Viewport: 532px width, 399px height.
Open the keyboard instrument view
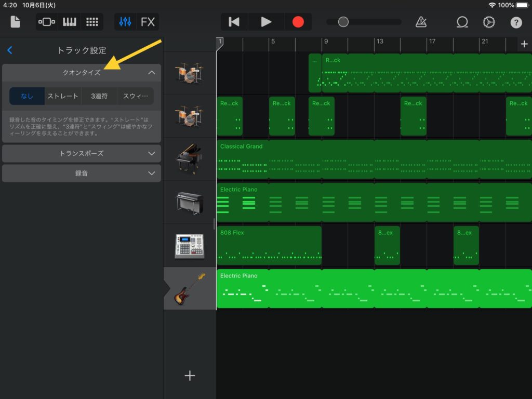click(69, 22)
